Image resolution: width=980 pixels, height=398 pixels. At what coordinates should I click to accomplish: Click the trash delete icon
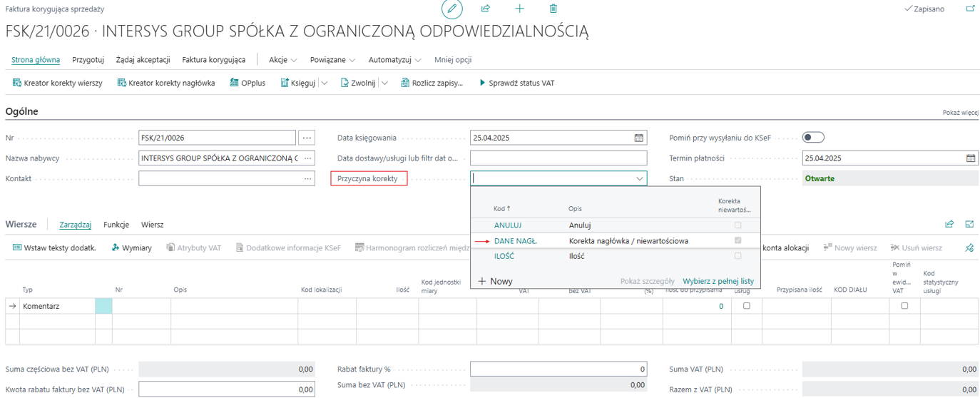553,9
